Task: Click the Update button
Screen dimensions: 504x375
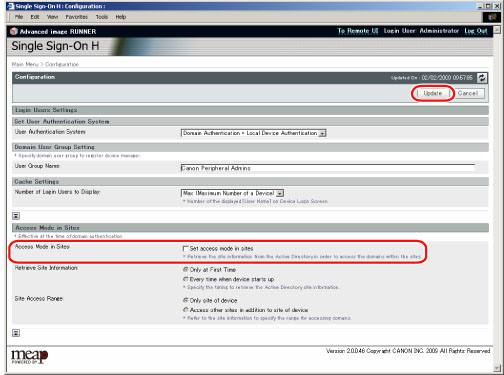Action: 433,93
